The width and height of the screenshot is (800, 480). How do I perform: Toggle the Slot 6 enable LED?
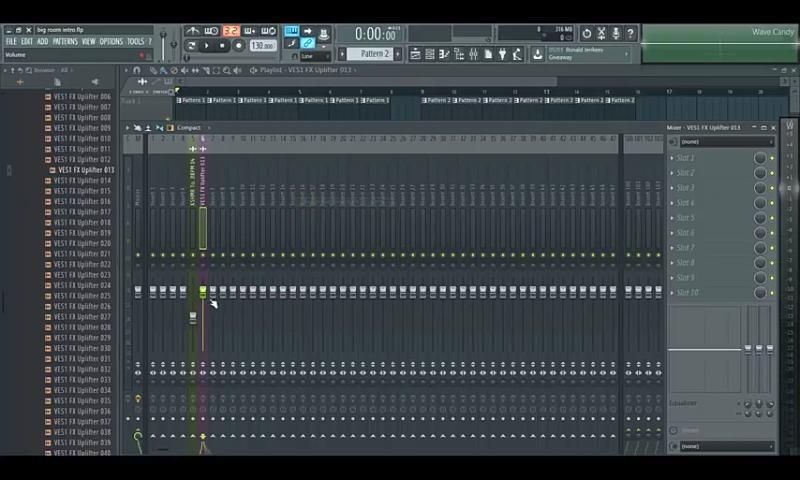tap(772, 233)
